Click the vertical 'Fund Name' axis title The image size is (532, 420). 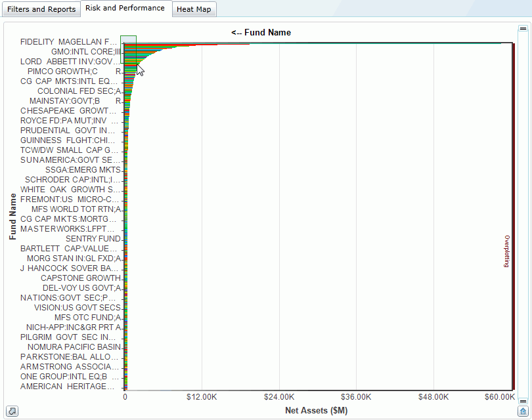(13, 217)
